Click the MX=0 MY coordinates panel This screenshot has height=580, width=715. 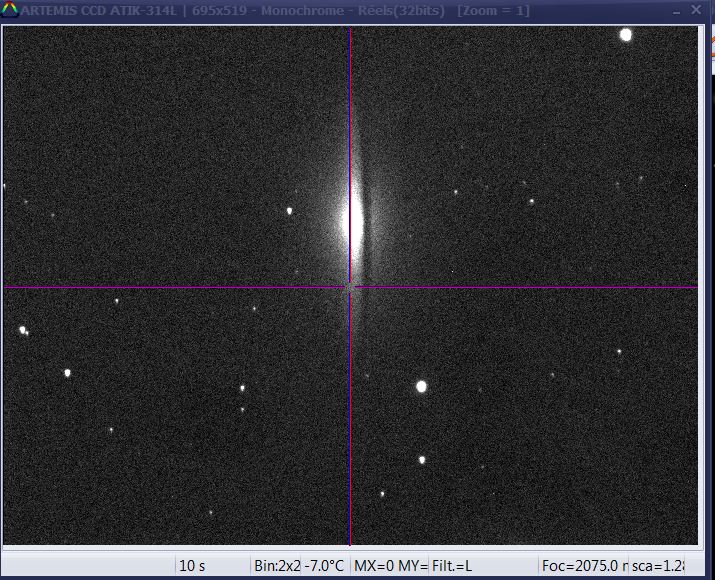(x=389, y=566)
